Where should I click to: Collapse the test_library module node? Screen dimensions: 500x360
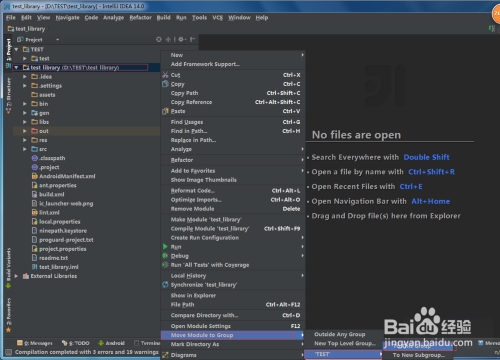point(16,67)
